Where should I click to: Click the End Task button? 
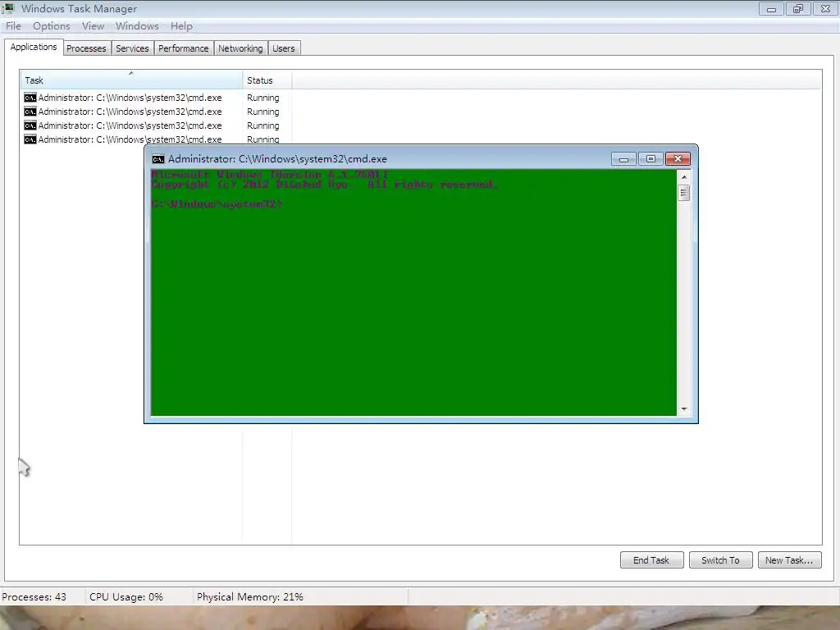651,559
